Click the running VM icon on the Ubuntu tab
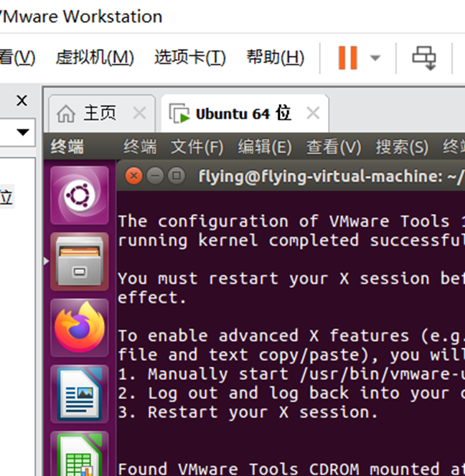The height and width of the screenshot is (476, 465). tap(179, 113)
